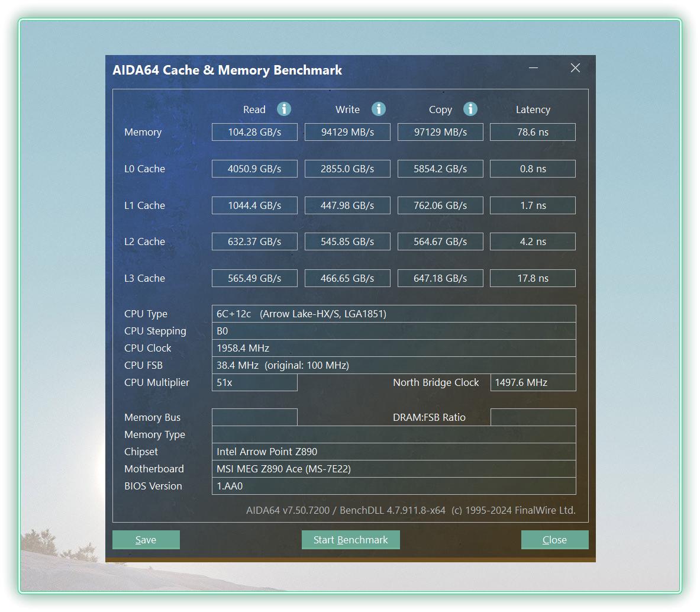The height and width of the screenshot is (612, 700).
Task: Click the AIDA64 version footer text
Action: click(411, 510)
